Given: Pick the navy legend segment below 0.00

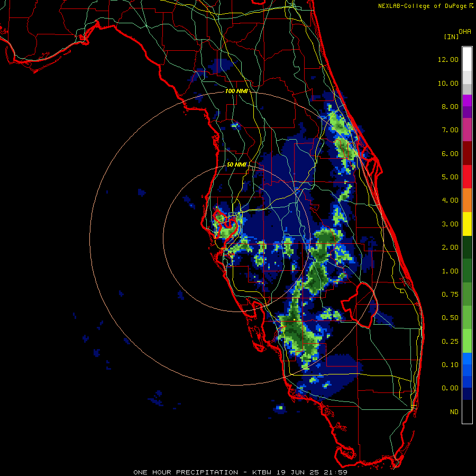Looking at the screenshot, I should point(467,394).
